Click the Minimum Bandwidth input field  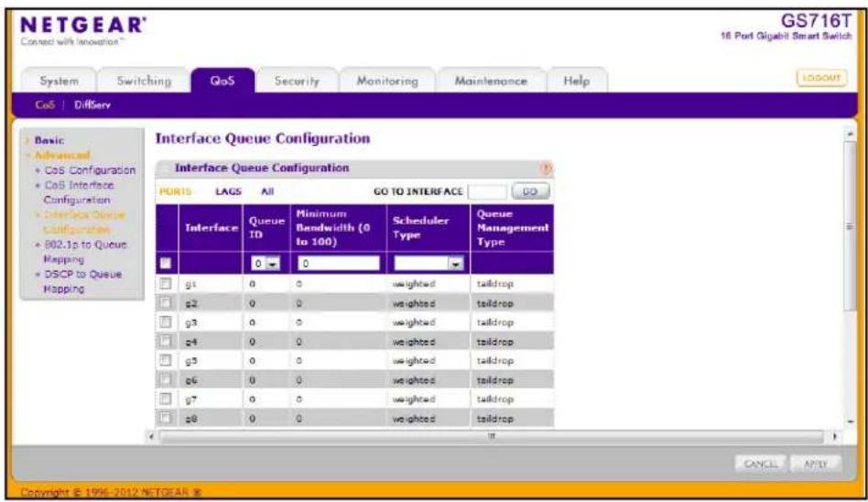[x=339, y=264]
